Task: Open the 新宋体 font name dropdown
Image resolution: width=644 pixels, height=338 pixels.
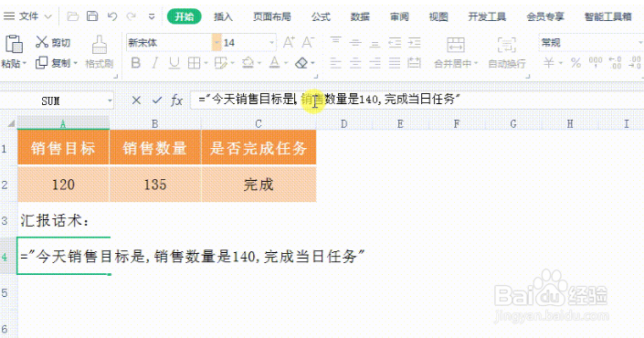Action: pos(216,42)
